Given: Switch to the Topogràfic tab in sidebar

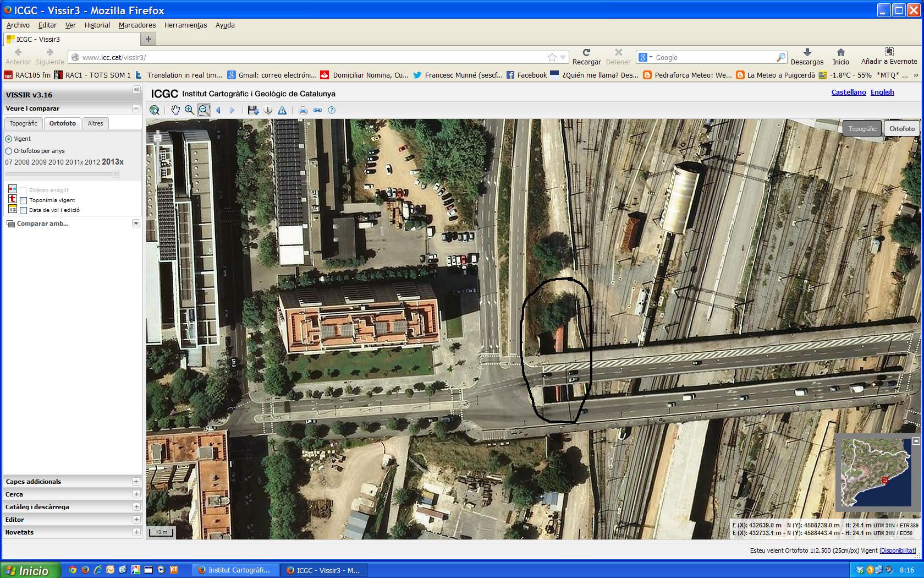Looking at the screenshot, I should [24, 123].
